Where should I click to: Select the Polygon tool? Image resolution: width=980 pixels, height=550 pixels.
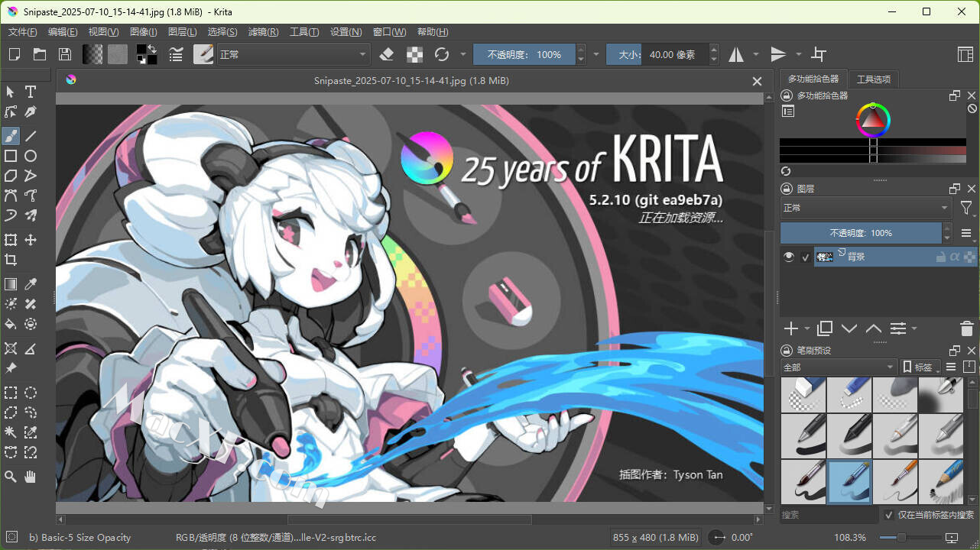11,176
